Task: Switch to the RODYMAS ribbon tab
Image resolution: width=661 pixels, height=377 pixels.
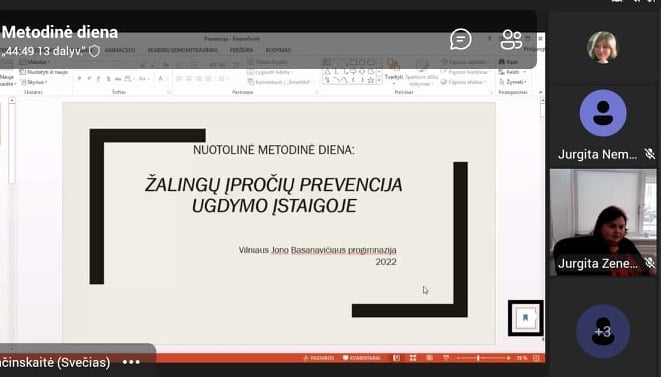Action: (278, 50)
